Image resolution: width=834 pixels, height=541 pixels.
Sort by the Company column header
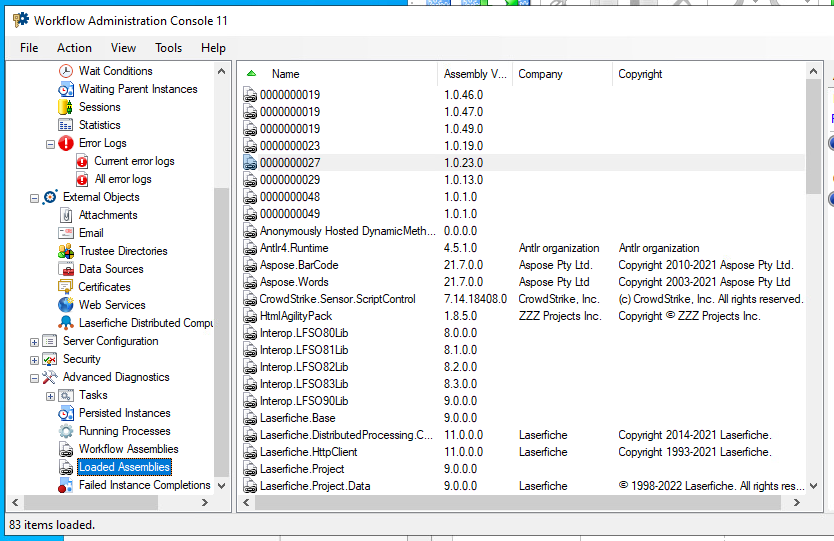pyautogui.click(x=562, y=74)
